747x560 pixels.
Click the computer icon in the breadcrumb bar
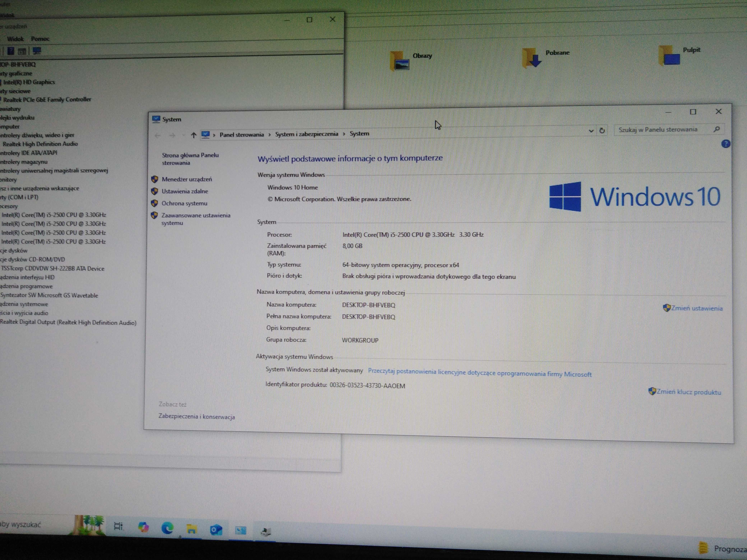pyautogui.click(x=205, y=135)
